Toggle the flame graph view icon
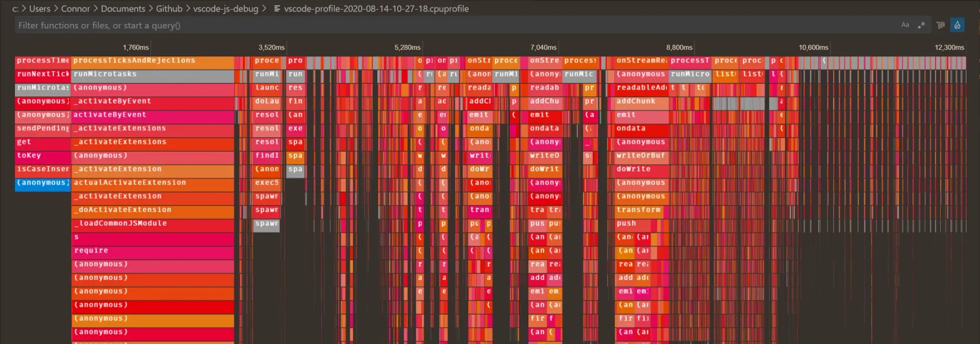 pyautogui.click(x=957, y=25)
